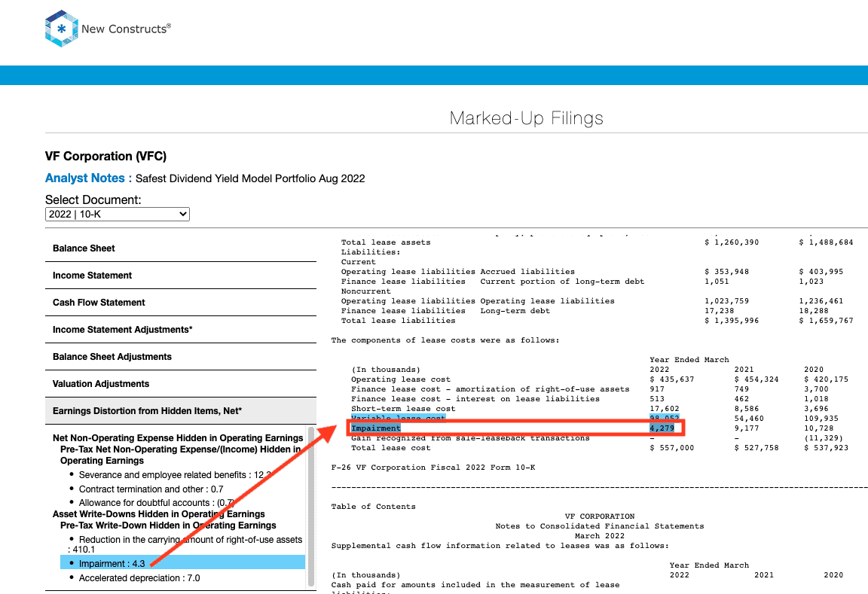
Task: Open the Valuation Adjustments section
Action: coord(181,384)
